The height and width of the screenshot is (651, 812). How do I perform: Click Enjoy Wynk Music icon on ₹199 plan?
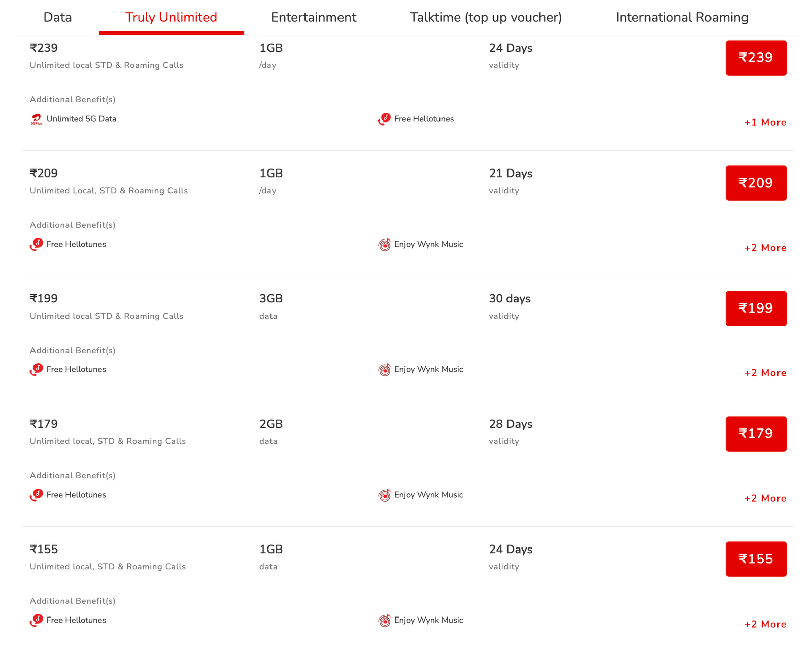click(384, 369)
